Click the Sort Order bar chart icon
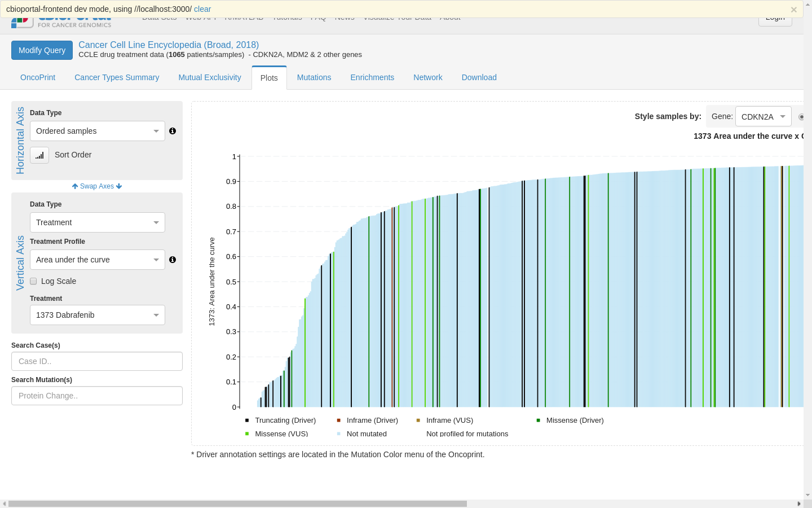 pyautogui.click(x=39, y=155)
